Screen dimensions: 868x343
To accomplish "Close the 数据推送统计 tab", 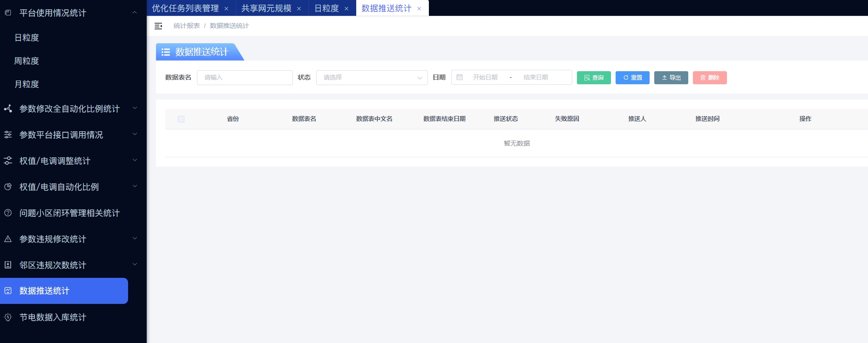I will 419,8.
